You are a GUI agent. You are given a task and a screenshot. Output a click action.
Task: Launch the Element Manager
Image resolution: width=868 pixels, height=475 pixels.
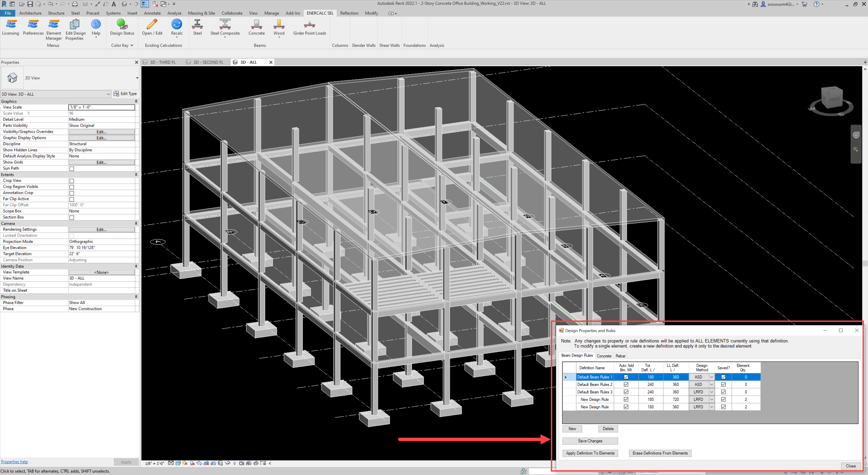pos(54,30)
